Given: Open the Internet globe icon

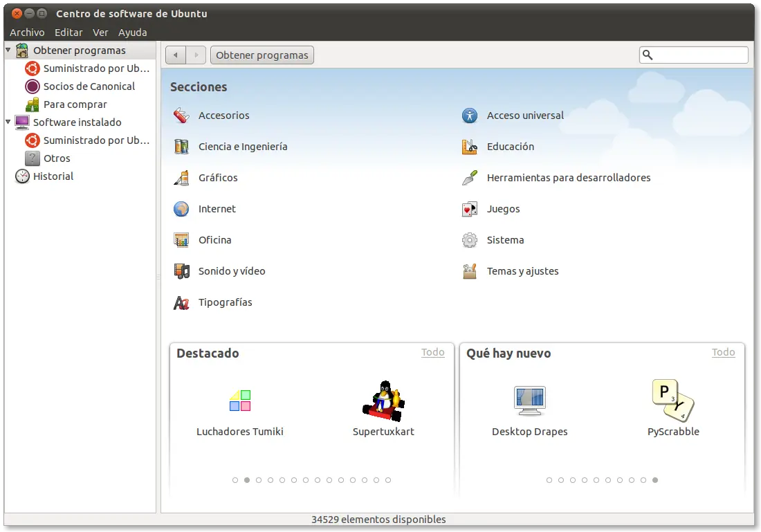Looking at the screenshot, I should pyautogui.click(x=181, y=209).
